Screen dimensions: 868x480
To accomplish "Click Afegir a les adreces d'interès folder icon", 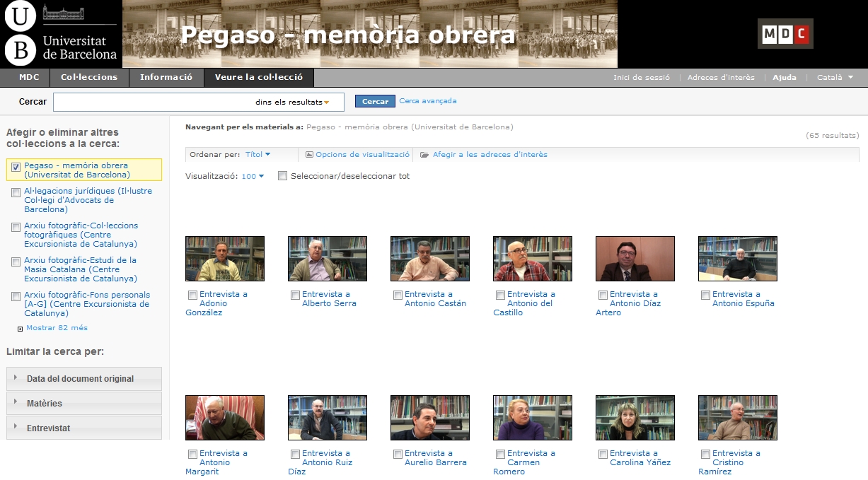I will (424, 155).
